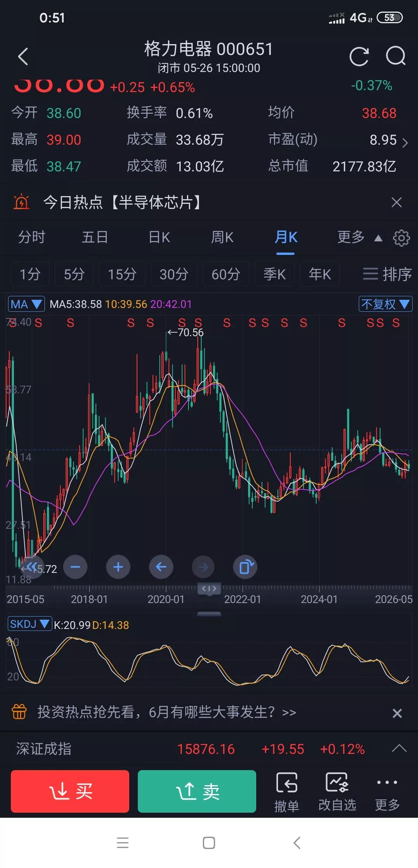
Task: Open the MA indicator dropdown
Action: point(26,304)
